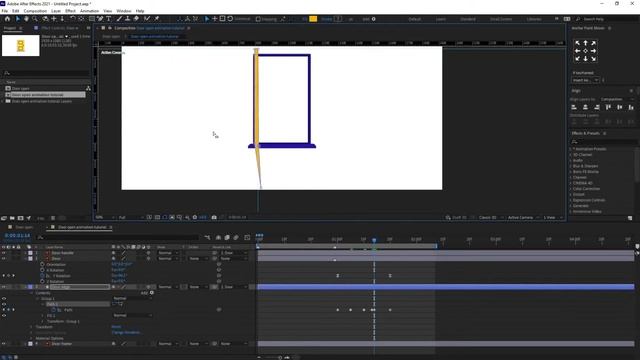
Task: Click the current time indicator in timeline
Action: 374,240
